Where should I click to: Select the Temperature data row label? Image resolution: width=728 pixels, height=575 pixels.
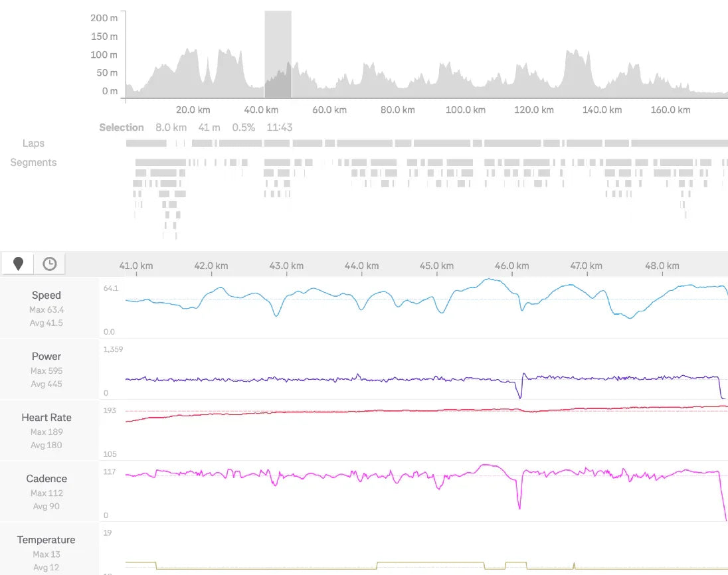click(x=46, y=540)
